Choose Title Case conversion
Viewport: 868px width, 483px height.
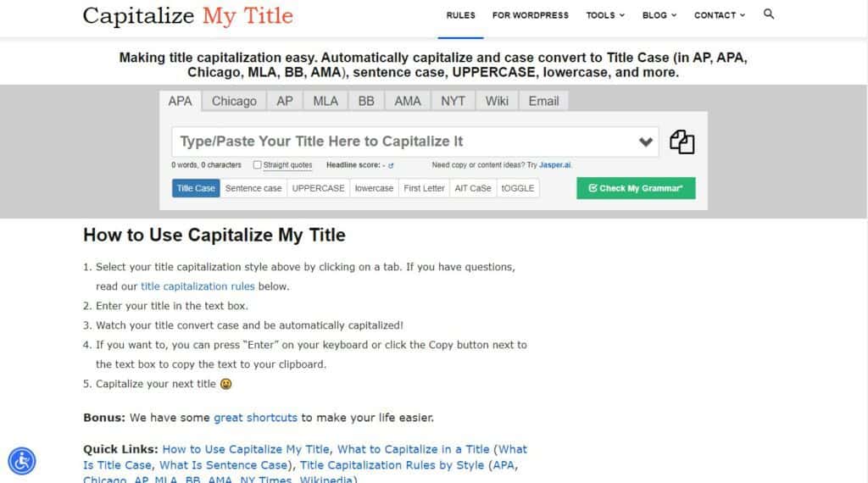pyautogui.click(x=196, y=188)
